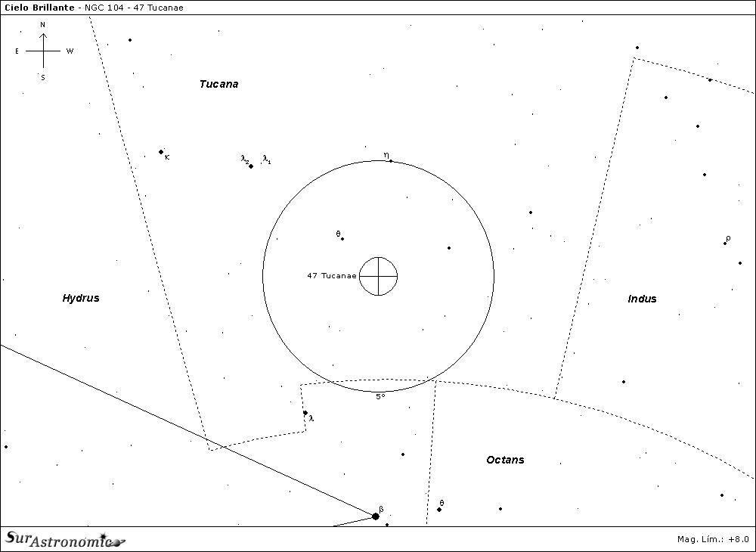Screen dimensions: 756x552
Task: Select the Beta Hydri star marker
Action: pyautogui.click(x=376, y=516)
